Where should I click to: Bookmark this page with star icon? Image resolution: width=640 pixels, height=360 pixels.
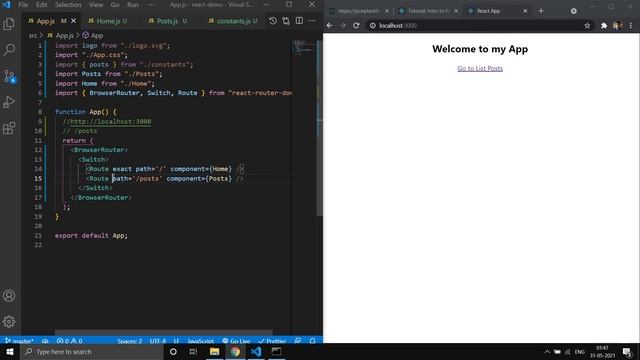(x=587, y=26)
